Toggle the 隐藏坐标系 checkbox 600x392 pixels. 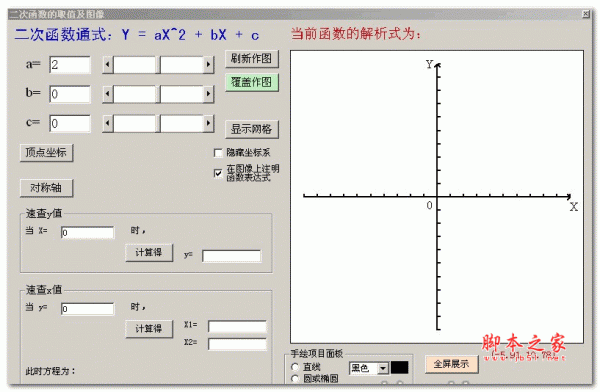point(218,153)
